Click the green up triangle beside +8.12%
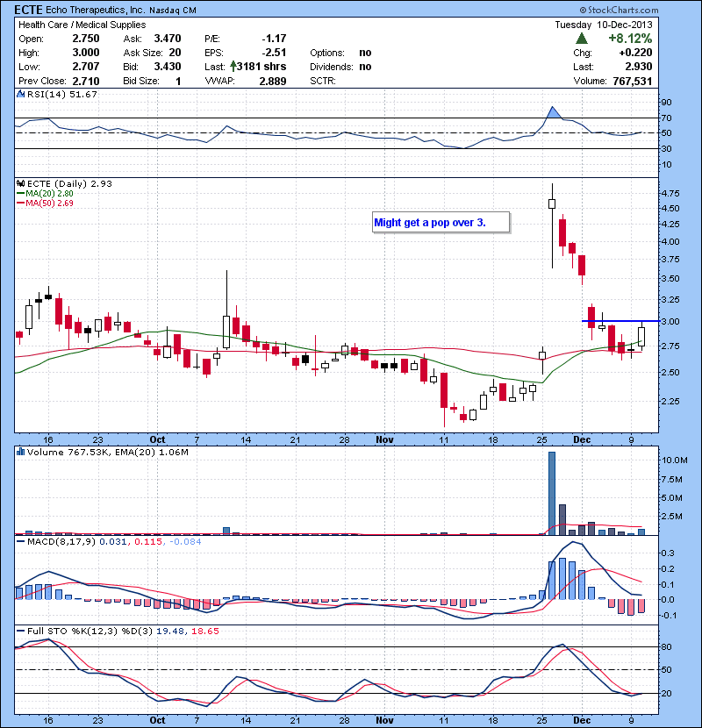Screen dimensions: 702x728 click(x=581, y=39)
